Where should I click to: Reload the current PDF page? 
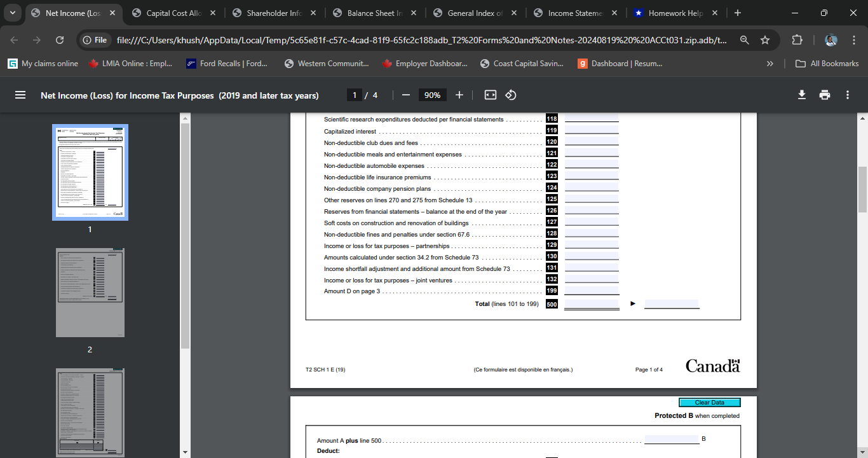point(60,40)
